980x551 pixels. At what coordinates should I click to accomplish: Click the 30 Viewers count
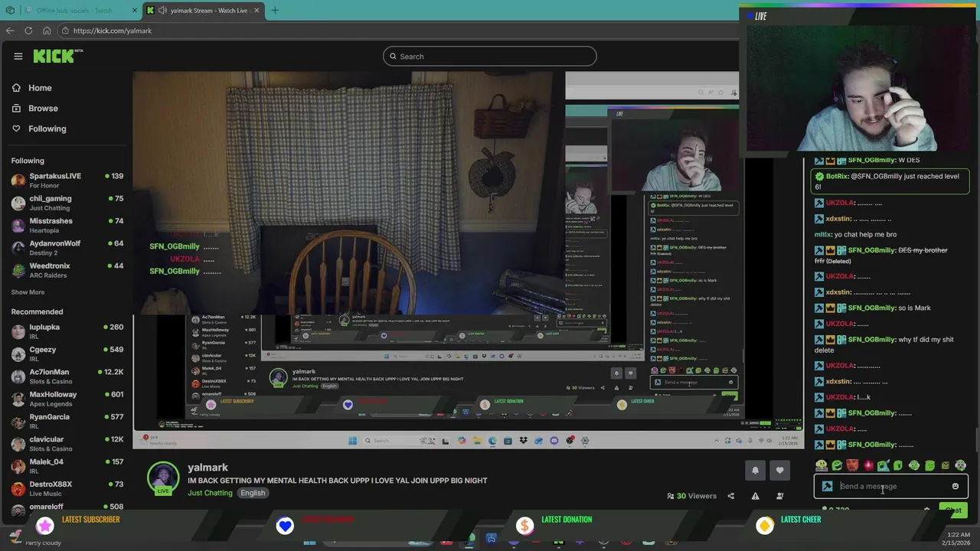(691, 496)
